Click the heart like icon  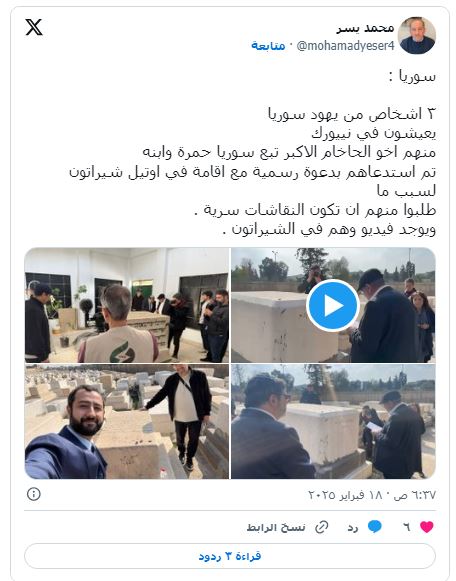coord(426,527)
